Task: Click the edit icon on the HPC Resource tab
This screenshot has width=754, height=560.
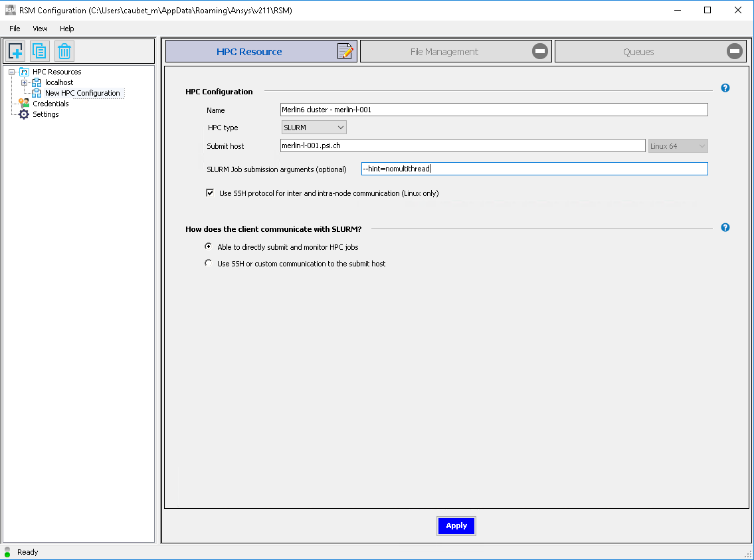Action: point(345,50)
